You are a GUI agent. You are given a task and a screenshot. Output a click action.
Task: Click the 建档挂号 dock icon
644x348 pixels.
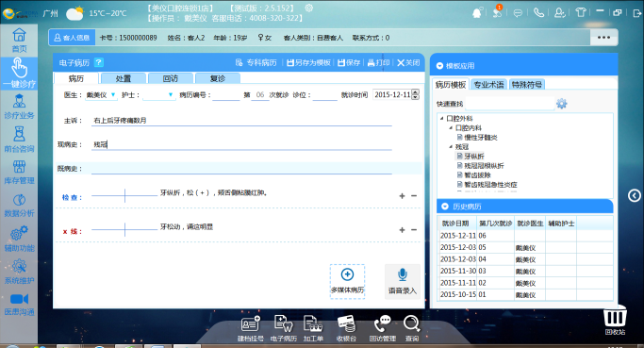[251, 328]
